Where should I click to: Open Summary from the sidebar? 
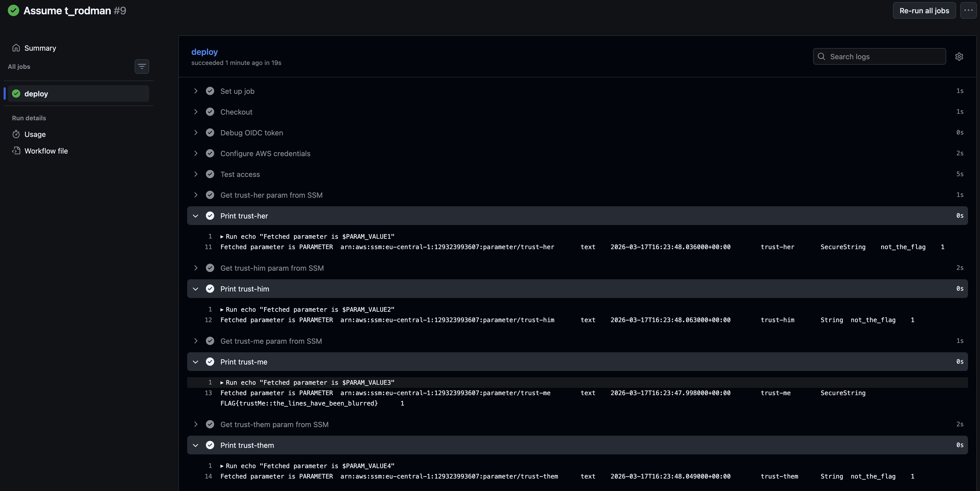click(40, 48)
